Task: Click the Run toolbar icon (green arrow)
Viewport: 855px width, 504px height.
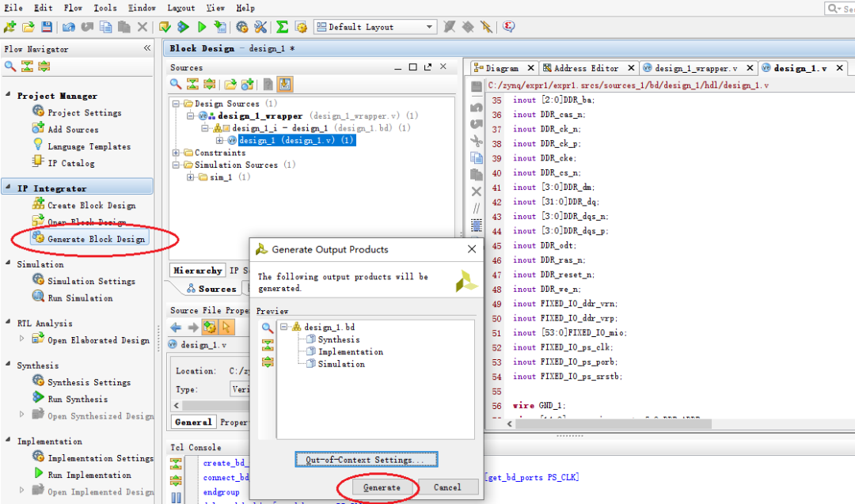Action: (201, 26)
